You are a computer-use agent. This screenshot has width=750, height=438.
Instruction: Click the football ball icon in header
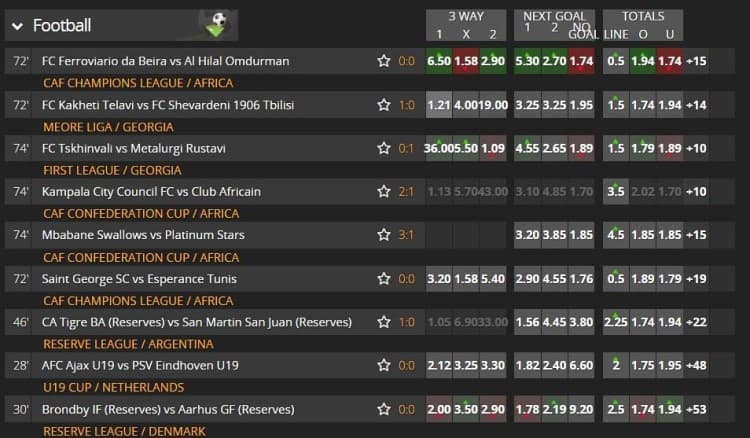click(x=218, y=25)
